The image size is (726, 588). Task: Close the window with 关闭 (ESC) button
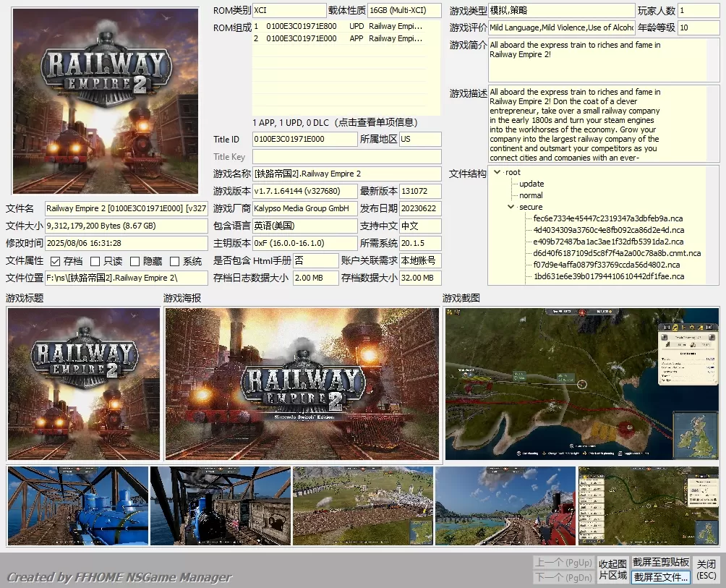[706, 568]
